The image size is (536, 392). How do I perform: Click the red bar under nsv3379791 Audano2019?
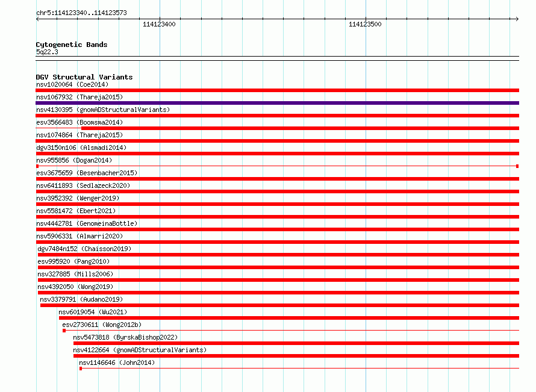coord(279,305)
